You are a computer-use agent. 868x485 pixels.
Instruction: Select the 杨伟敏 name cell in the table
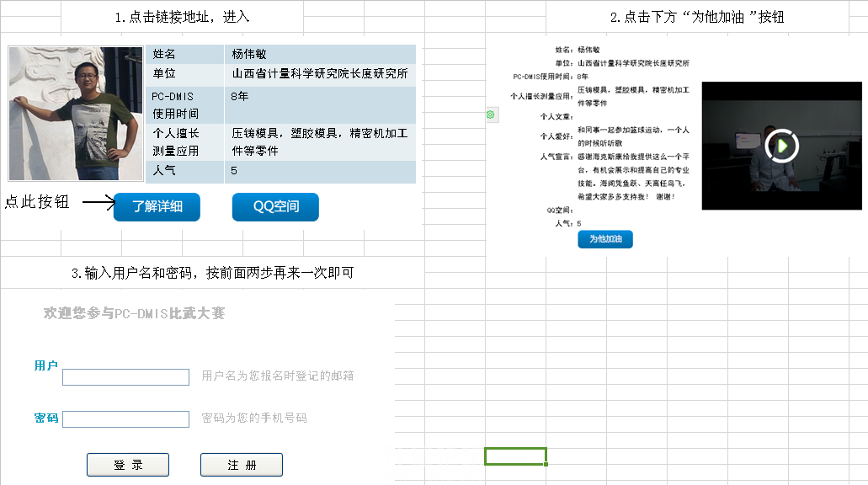[x=249, y=54]
